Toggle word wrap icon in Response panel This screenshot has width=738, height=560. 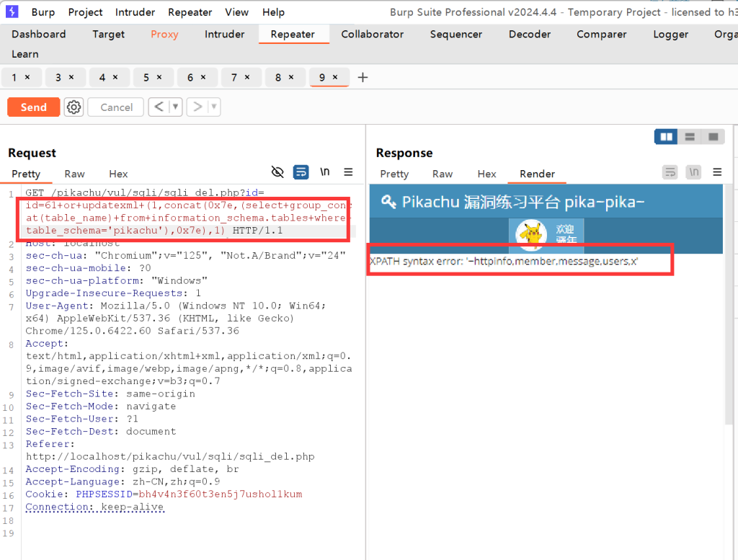[x=670, y=172]
